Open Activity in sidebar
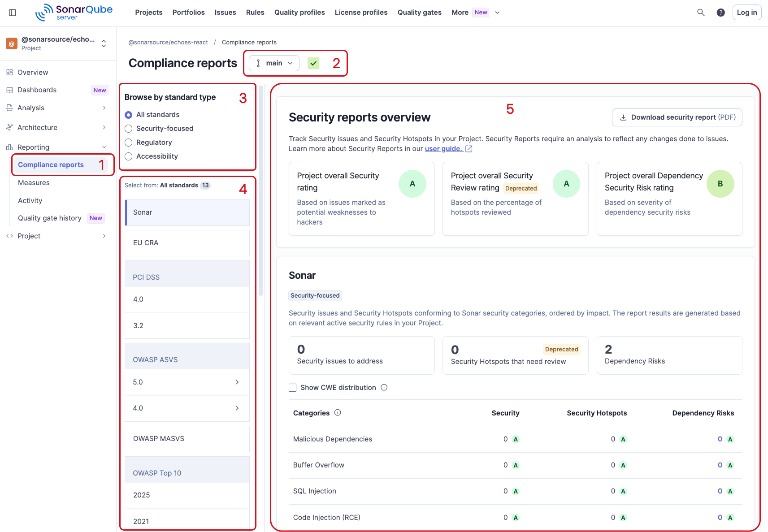Viewport: 768px width, 532px height. 30,201
